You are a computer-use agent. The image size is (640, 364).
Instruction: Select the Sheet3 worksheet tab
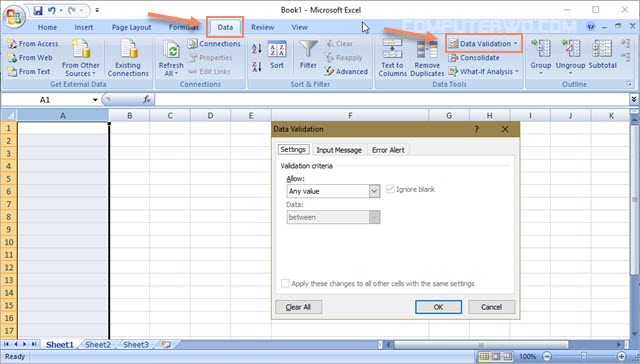tap(136, 345)
